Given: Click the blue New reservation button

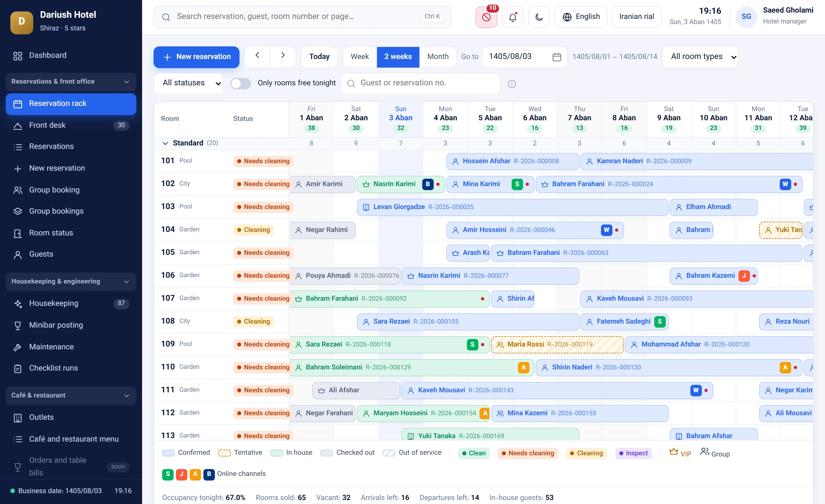Looking at the screenshot, I should (196, 57).
